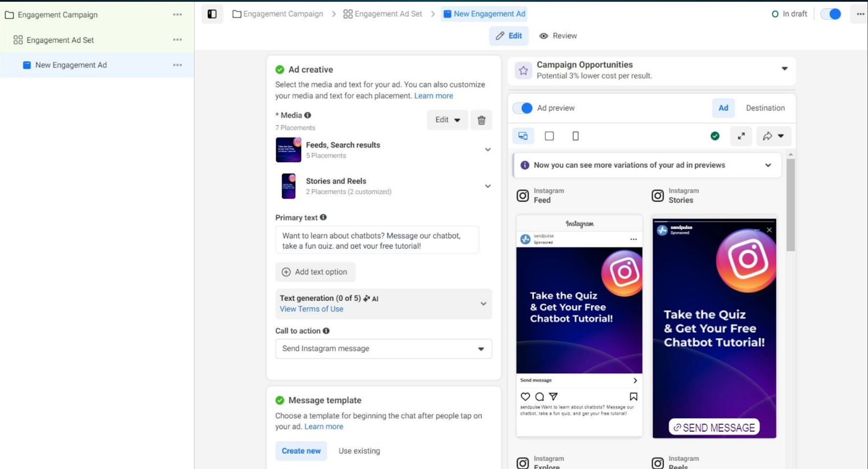Select the square single preview icon

tap(549, 136)
